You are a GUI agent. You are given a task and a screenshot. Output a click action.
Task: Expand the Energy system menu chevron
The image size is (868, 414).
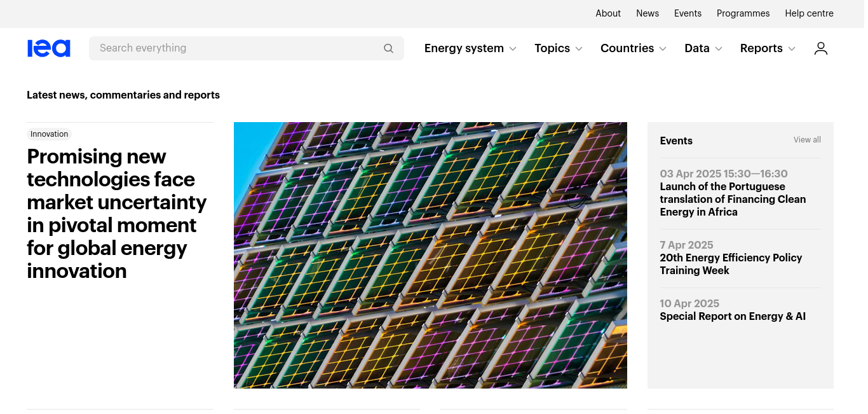pyautogui.click(x=513, y=49)
